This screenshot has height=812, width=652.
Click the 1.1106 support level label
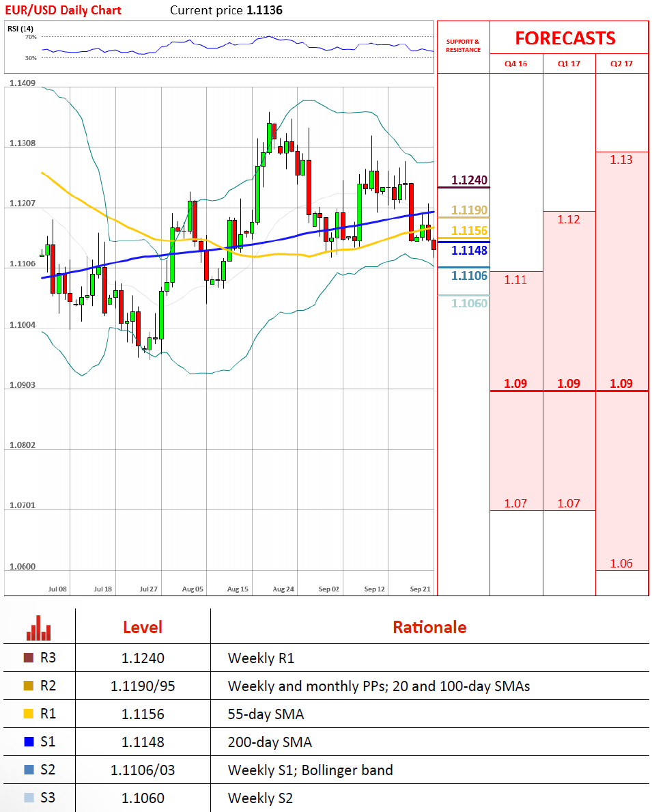click(x=469, y=275)
